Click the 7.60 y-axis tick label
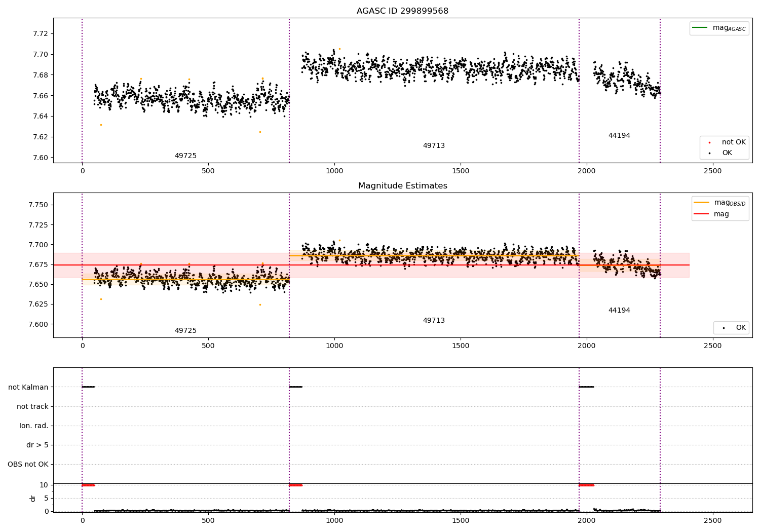 [41, 158]
